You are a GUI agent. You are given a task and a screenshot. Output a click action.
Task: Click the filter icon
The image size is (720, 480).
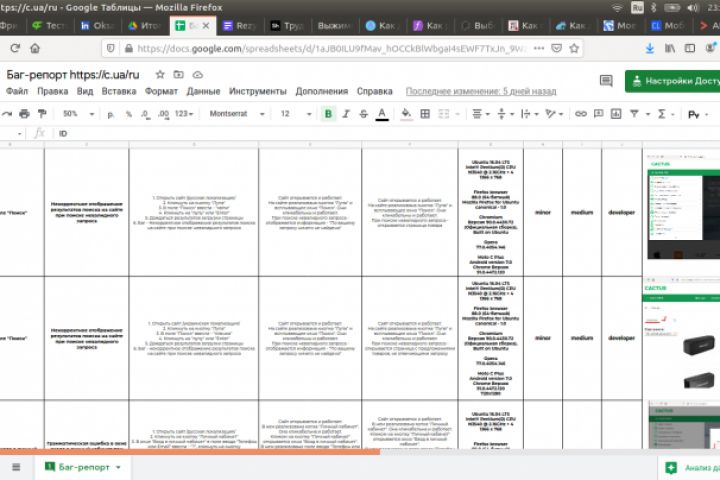coord(634,113)
